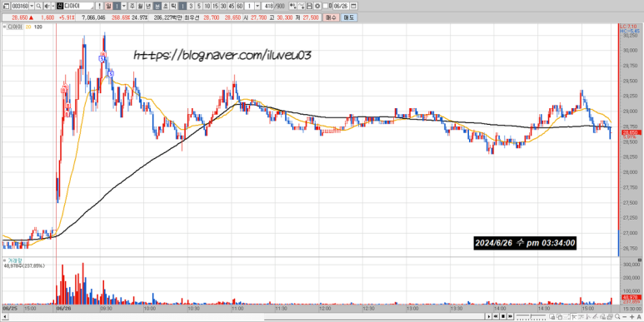Viewport: 644px width, 322px height.
Task: Click the chart zoom slider handle
Action: [531, 316]
